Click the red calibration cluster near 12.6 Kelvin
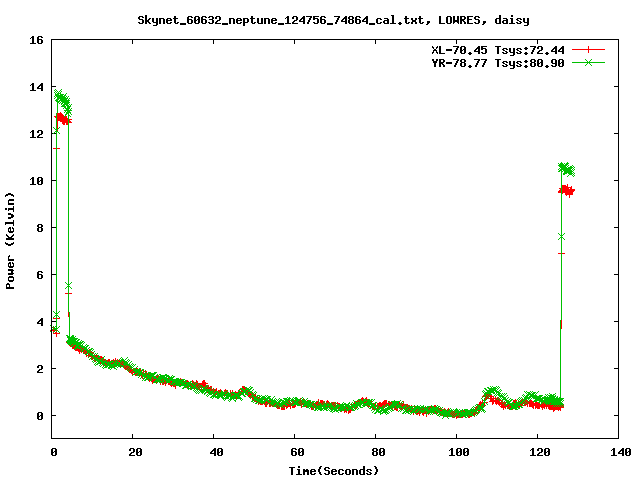 (x=62, y=119)
